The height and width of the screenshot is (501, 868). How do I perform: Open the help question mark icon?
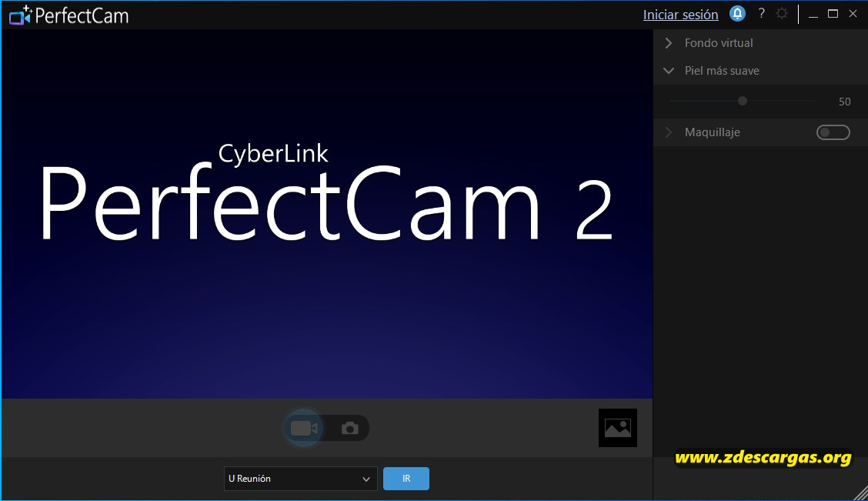coord(762,13)
